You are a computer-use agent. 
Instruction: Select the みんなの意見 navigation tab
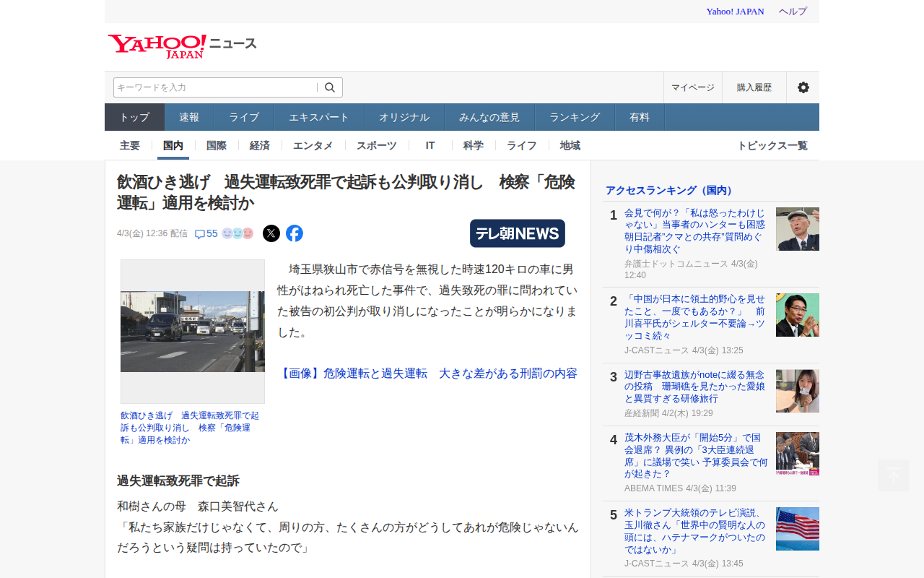(x=489, y=117)
